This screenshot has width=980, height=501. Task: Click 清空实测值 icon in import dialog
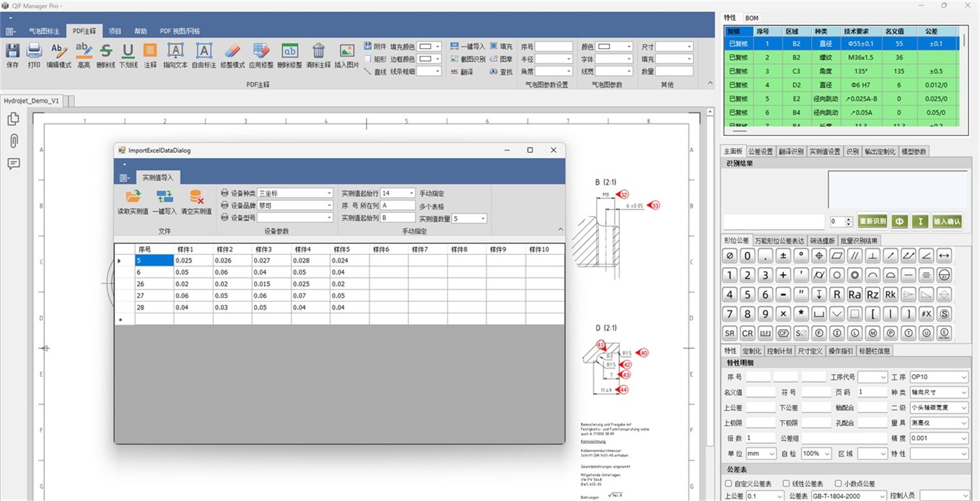[196, 197]
